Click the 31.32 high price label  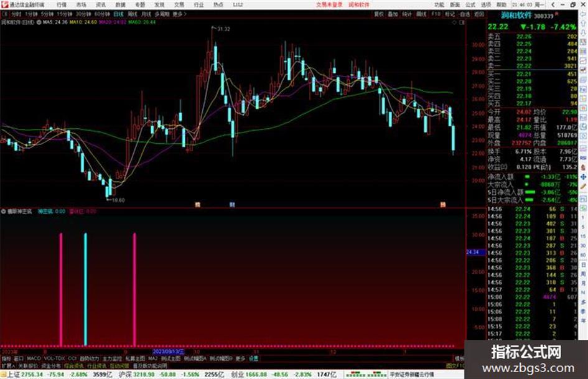[x=223, y=29]
